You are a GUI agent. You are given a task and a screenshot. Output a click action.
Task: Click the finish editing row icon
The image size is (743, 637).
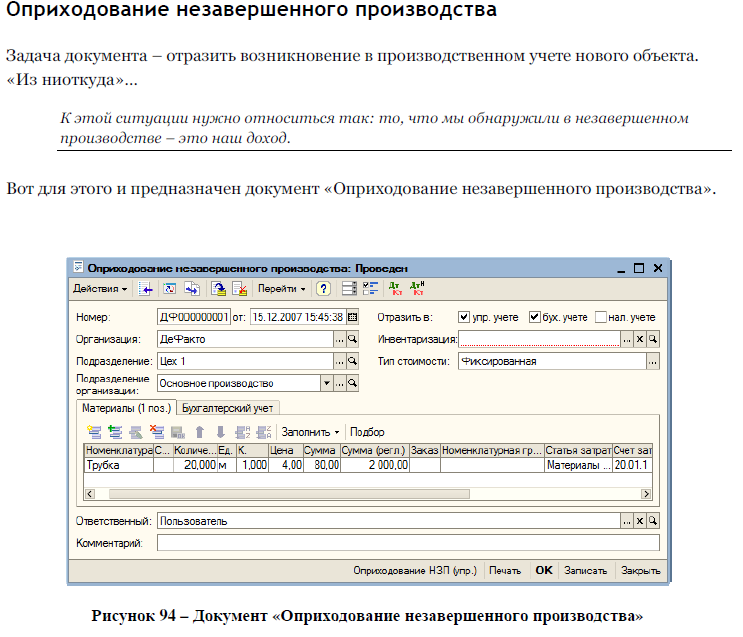(x=178, y=432)
